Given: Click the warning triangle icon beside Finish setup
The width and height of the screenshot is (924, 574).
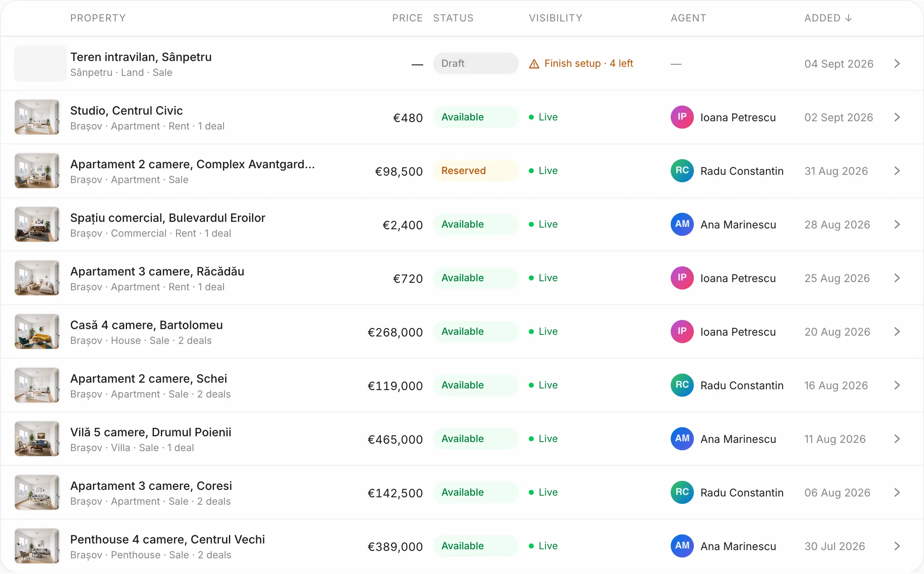Looking at the screenshot, I should 534,64.
